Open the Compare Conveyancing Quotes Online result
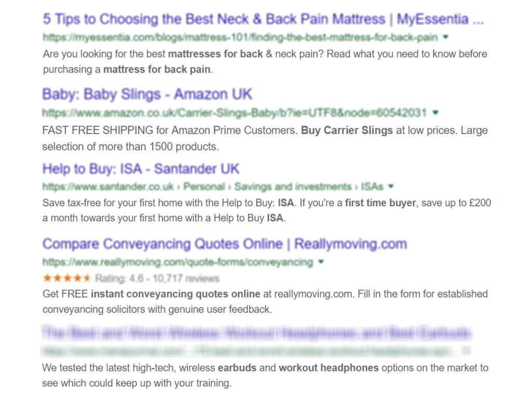Image resolution: width=532 pixels, height=399 pixels. [x=224, y=244]
